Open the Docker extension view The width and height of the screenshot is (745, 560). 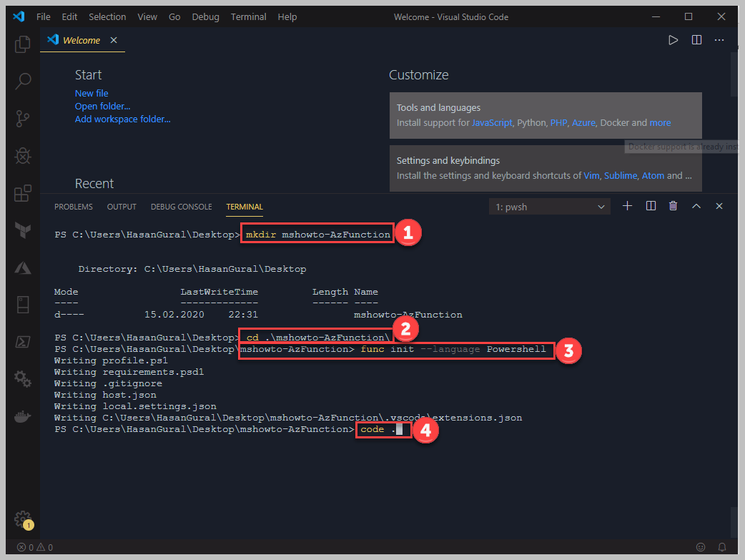click(22, 416)
